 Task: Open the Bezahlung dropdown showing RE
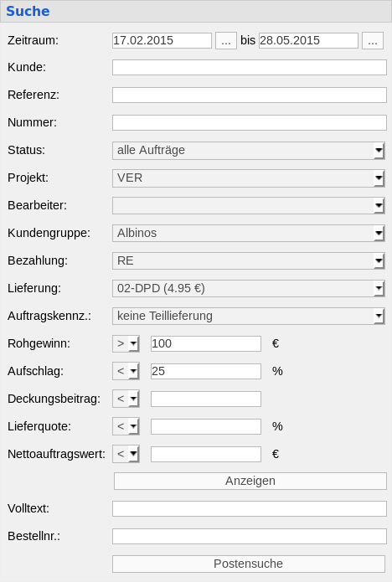[248, 261]
